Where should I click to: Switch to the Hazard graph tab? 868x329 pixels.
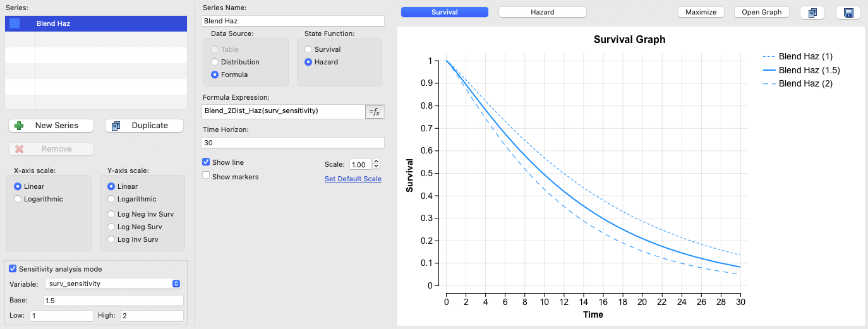click(x=542, y=12)
